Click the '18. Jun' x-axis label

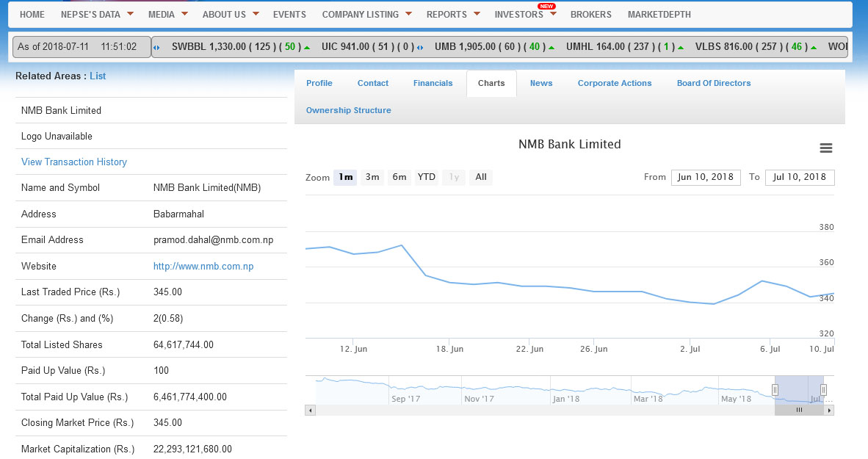tap(449, 349)
